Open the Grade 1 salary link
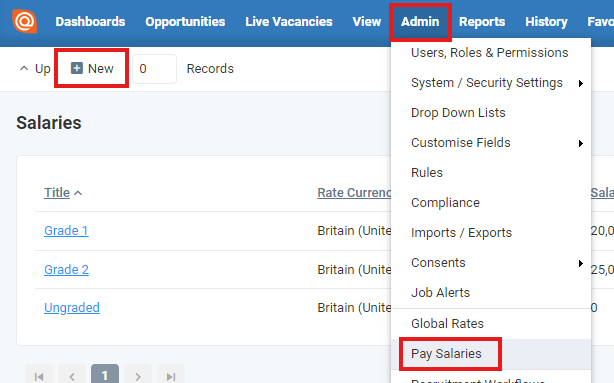The image size is (614, 383). coord(66,231)
